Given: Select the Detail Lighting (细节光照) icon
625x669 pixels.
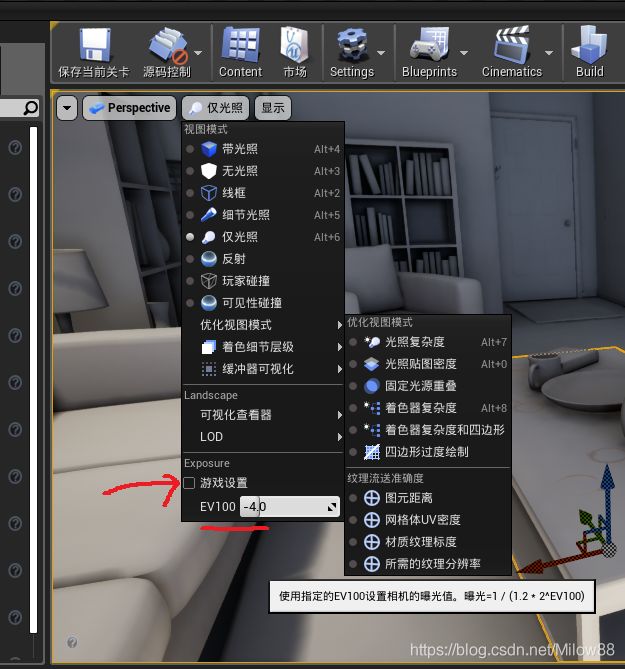Looking at the screenshot, I should [209, 215].
